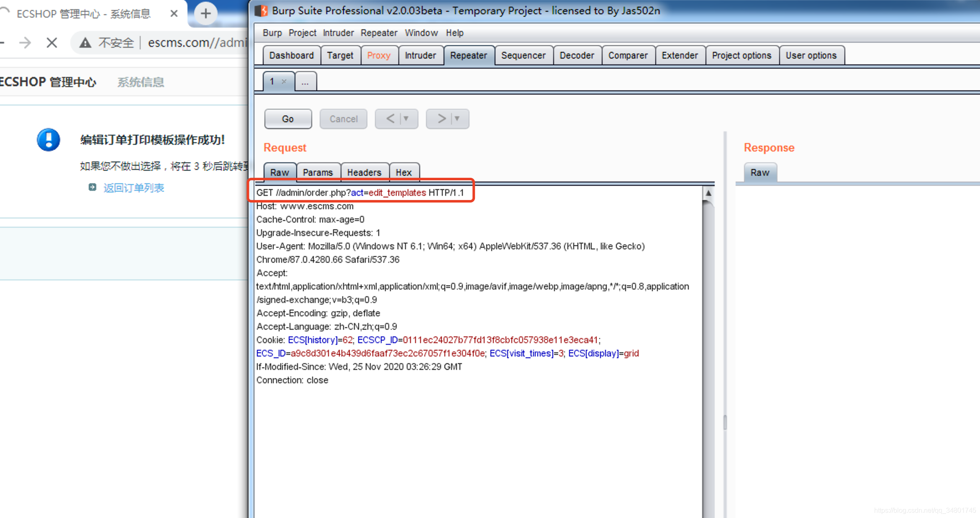Select the Repeater tool tab

[x=469, y=55]
